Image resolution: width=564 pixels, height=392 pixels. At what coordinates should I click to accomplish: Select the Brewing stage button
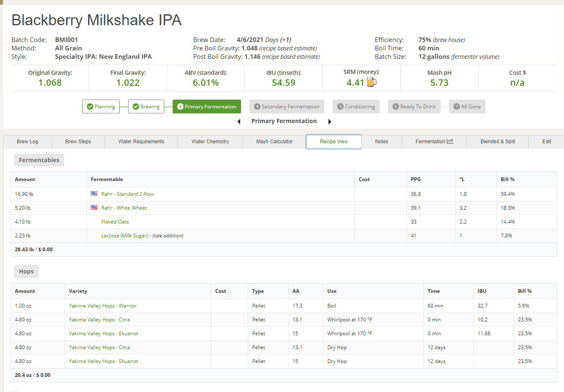click(x=146, y=107)
